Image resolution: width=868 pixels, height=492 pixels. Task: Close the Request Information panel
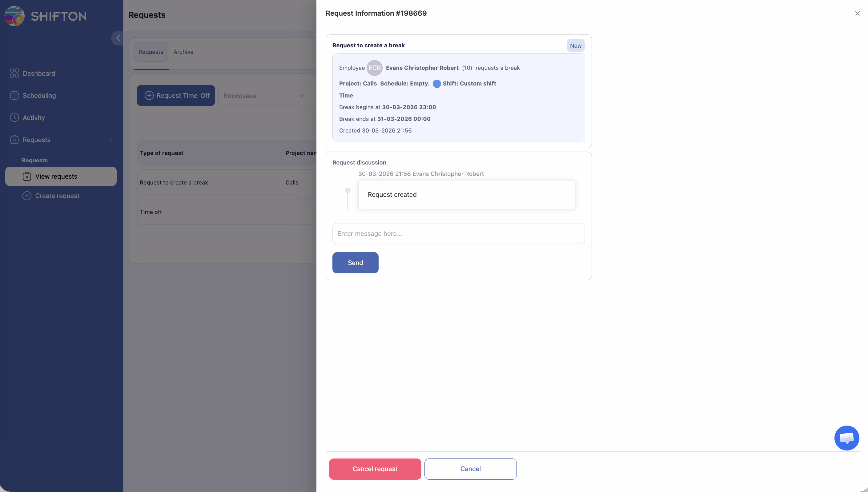tap(857, 14)
